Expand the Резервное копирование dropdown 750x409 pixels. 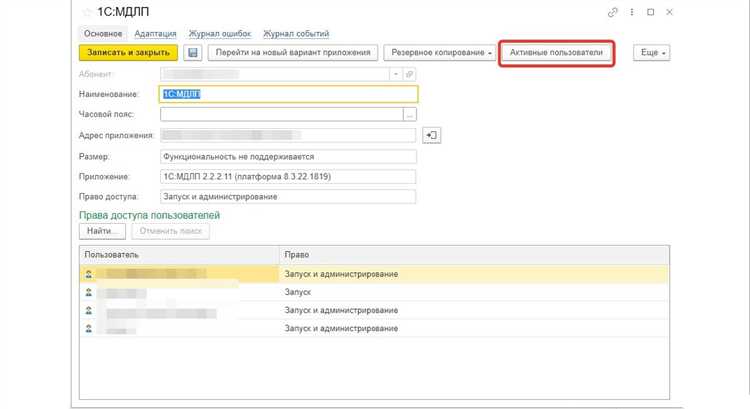pos(439,53)
